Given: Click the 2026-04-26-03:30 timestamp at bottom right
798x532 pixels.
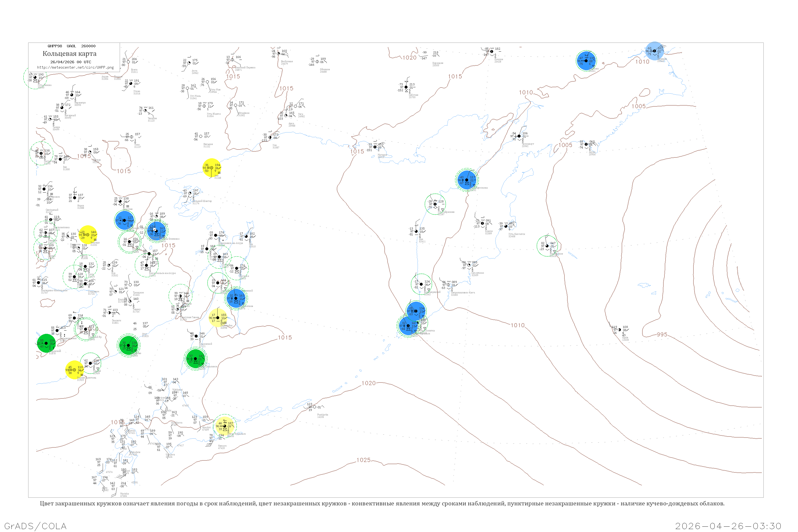Looking at the screenshot, I should click(728, 526).
